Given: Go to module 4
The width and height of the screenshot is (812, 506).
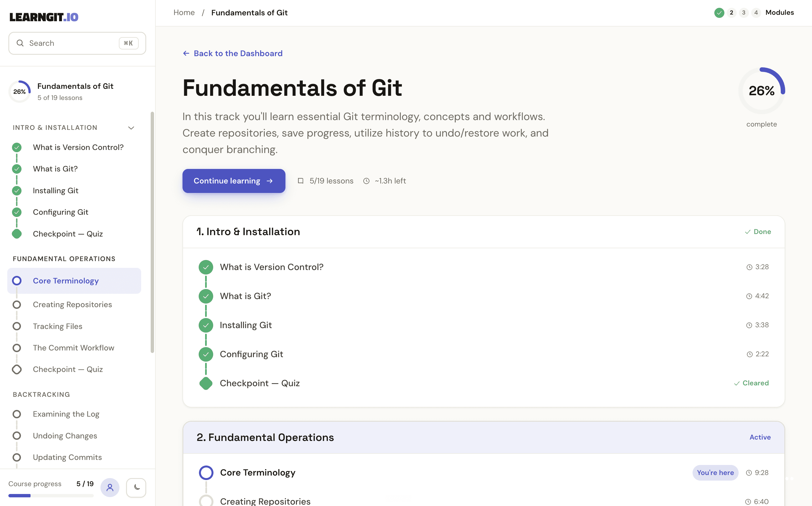Looking at the screenshot, I should (756, 13).
